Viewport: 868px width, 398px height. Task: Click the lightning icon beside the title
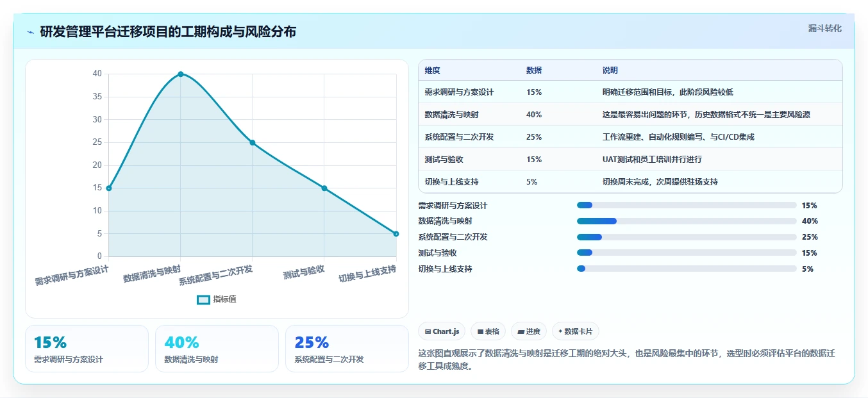tap(31, 32)
